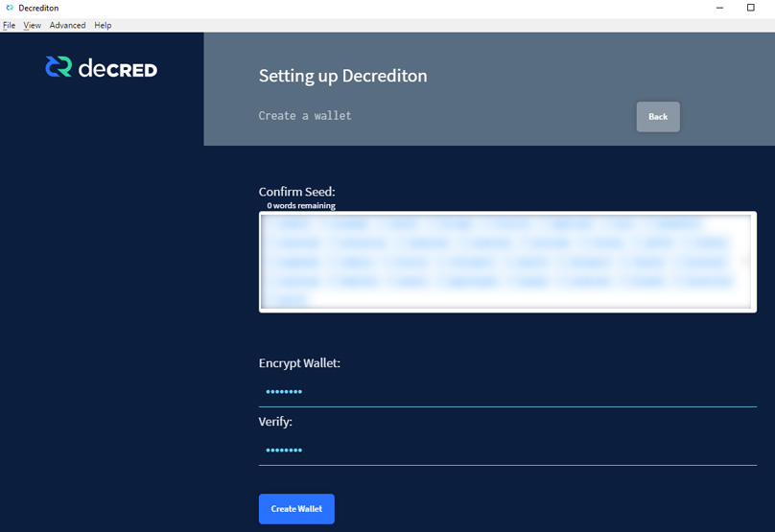Maximize the Decrediton window
This screenshot has width=775, height=532.
click(750, 8)
